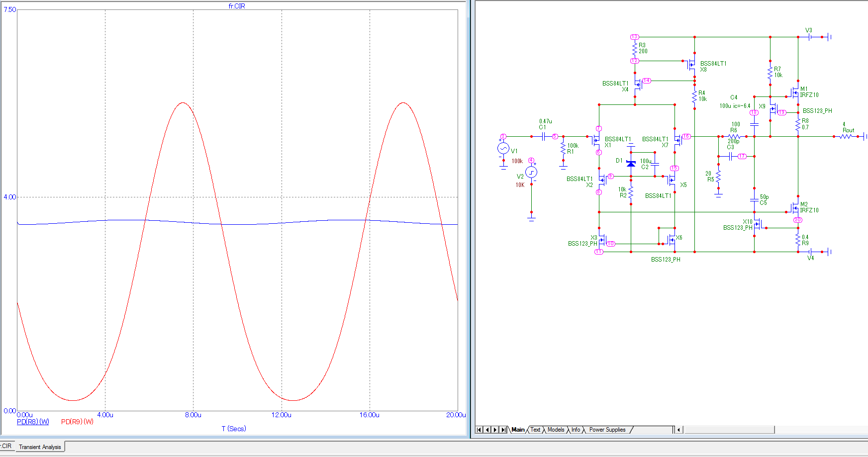Image resolution: width=868 pixels, height=457 pixels.
Task: Jump to the last schematic page tab
Action: tap(503, 430)
